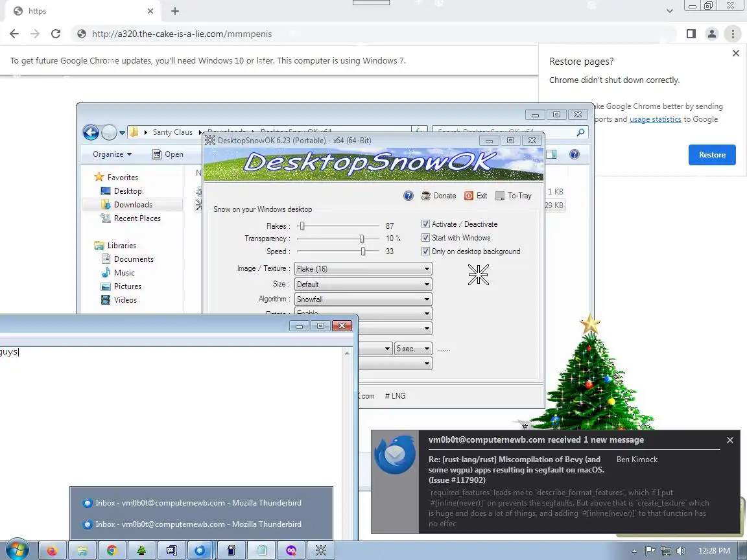Adjust the Speed slider
The image size is (747, 560).
(x=363, y=251)
